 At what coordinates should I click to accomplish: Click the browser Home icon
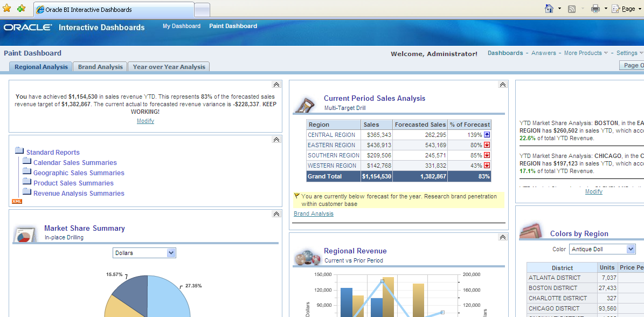pyautogui.click(x=549, y=9)
